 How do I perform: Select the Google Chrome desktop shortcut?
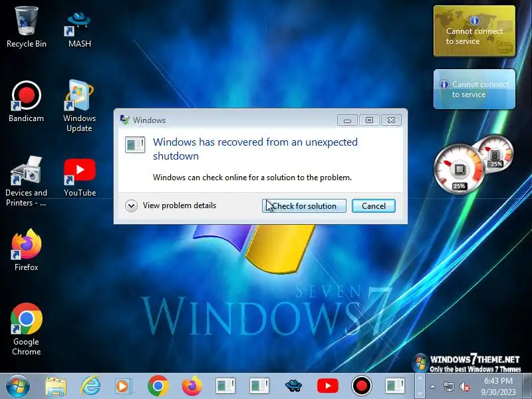[26, 329]
